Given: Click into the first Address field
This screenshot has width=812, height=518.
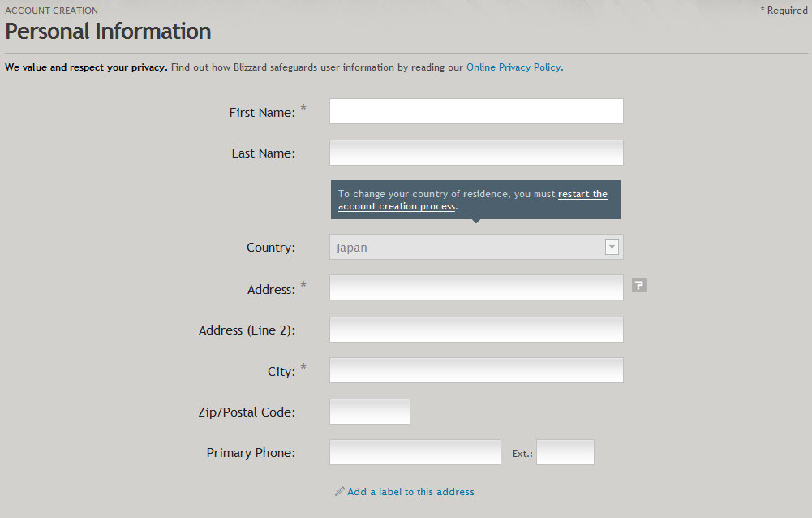Looking at the screenshot, I should point(476,287).
